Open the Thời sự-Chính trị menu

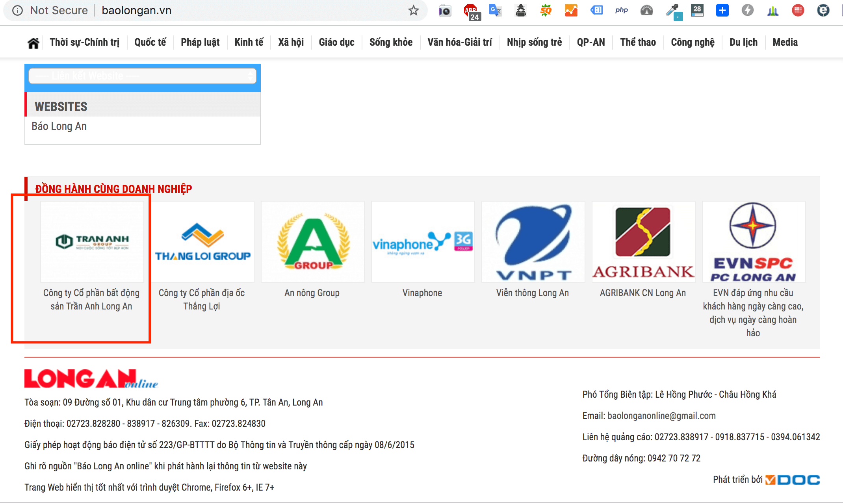(84, 42)
